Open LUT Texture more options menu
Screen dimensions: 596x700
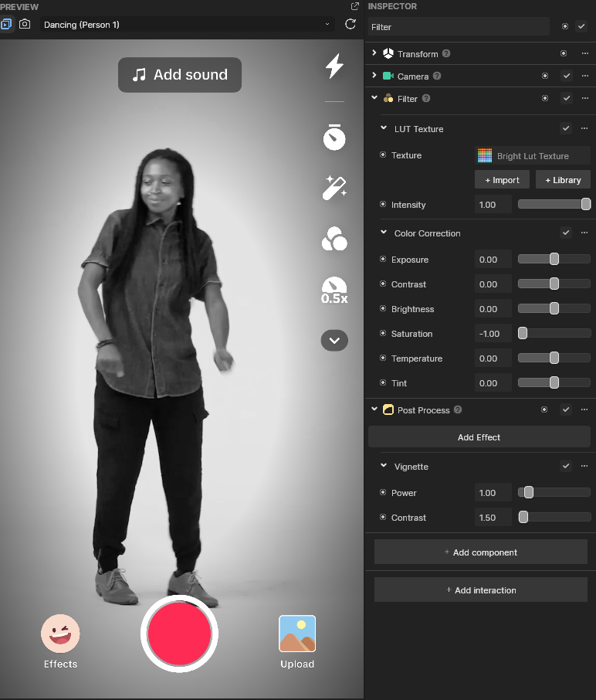click(x=584, y=128)
